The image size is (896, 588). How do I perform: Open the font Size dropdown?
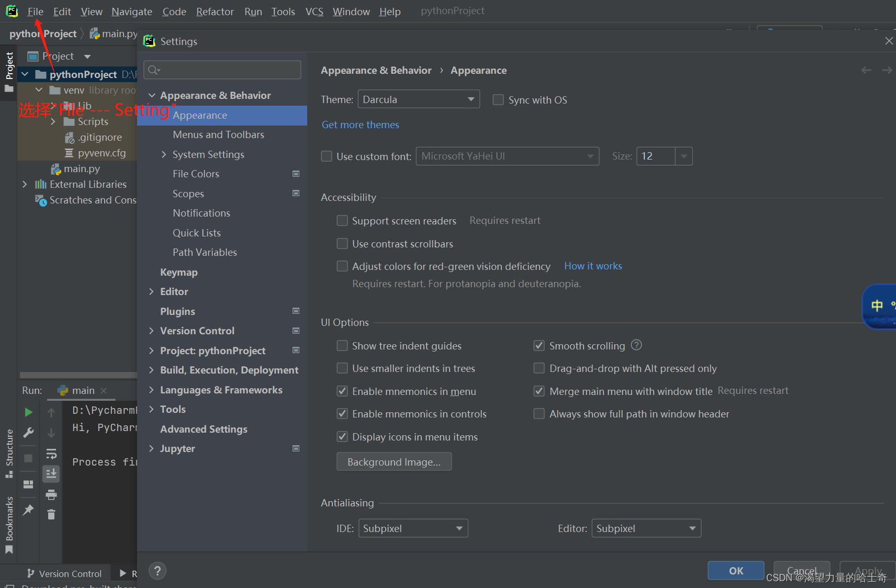[x=684, y=156]
